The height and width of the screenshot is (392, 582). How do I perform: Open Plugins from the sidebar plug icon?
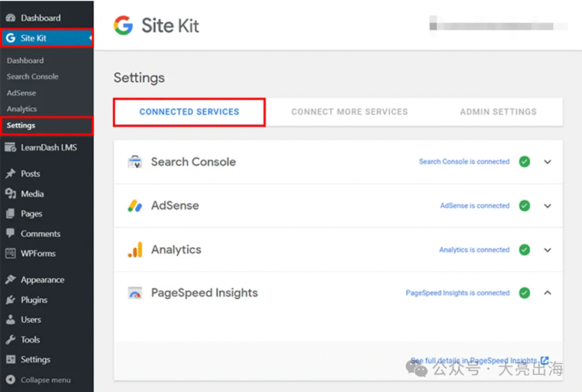pos(10,300)
